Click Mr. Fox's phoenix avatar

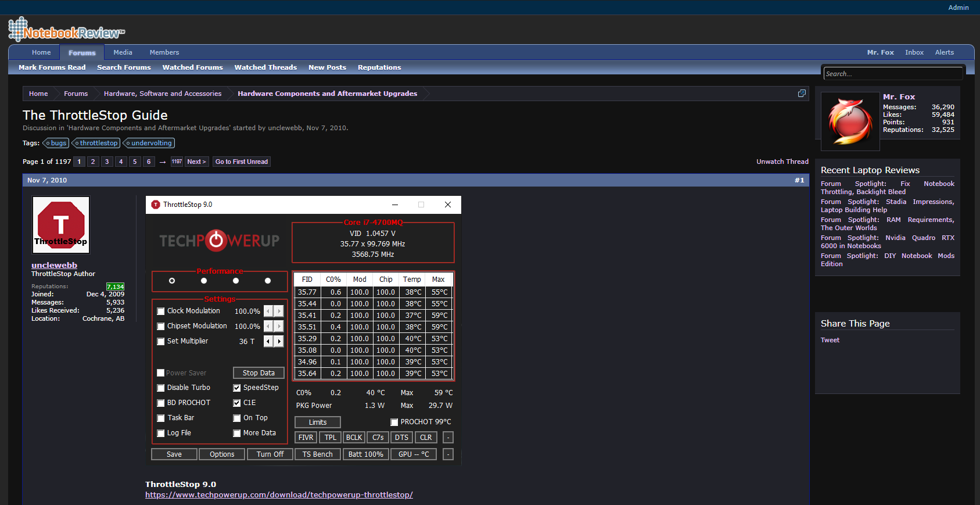click(x=850, y=121)
